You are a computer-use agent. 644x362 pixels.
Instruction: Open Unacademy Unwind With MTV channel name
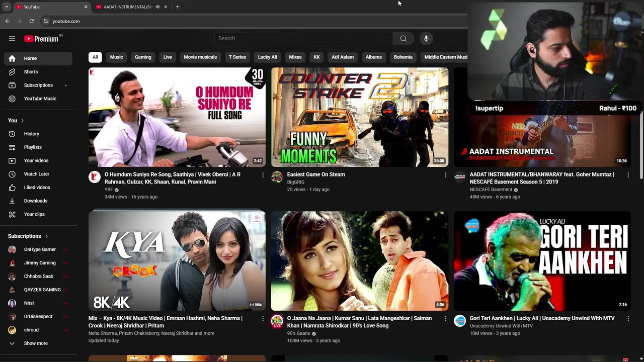click(501, 326)
